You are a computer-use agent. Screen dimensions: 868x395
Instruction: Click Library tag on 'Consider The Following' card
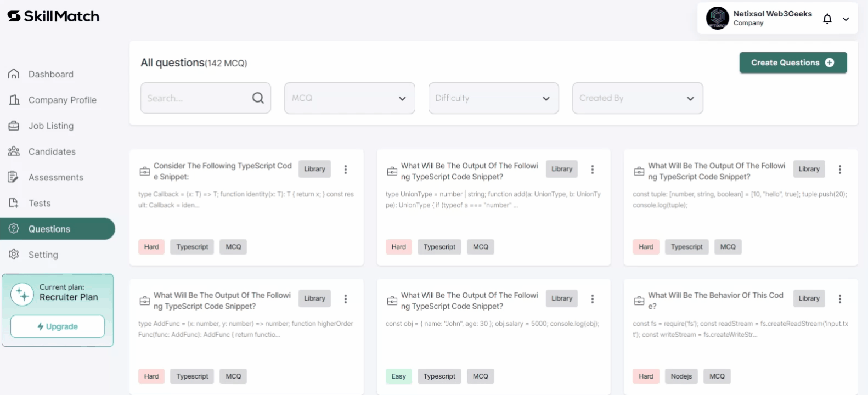coord(315,169)
